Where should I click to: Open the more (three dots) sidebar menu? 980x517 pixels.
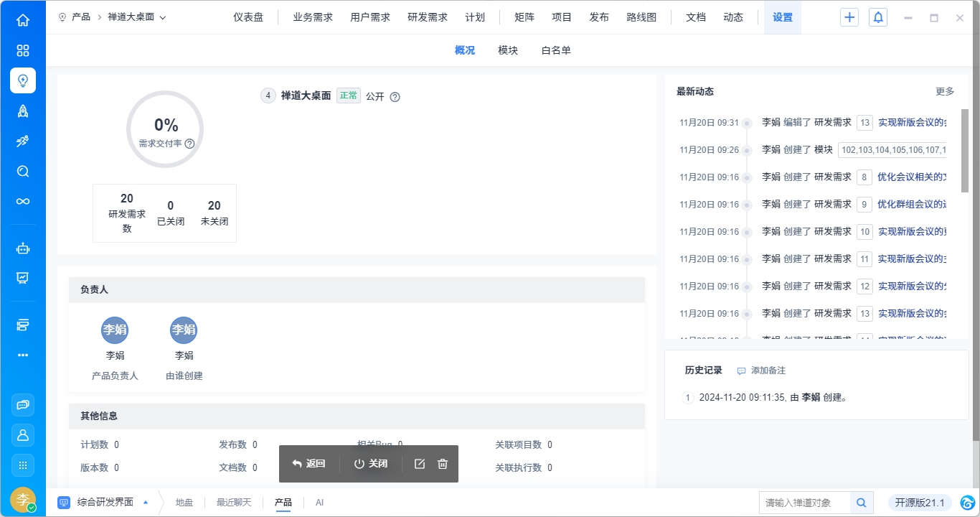pyautogui.click(x=23, y=355)
